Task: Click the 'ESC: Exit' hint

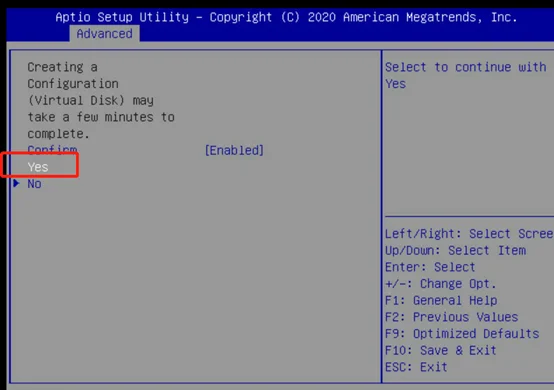Action: point(416,367)
